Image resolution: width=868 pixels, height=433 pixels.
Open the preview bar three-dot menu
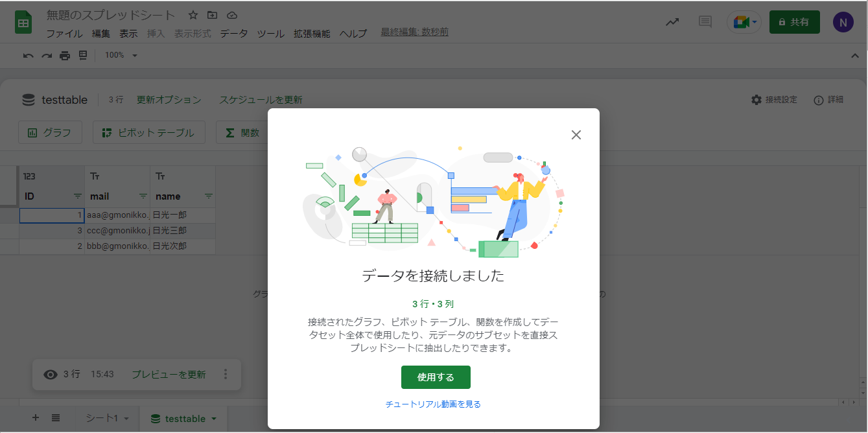point(226,375)
